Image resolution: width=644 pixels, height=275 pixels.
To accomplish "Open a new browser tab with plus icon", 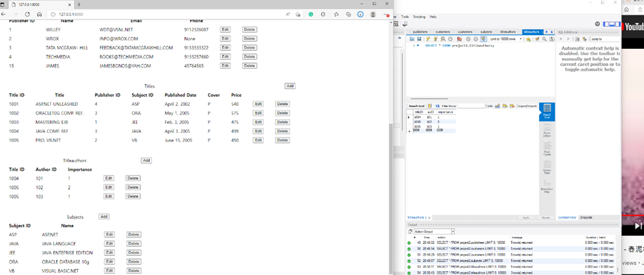I will (79, 4).
